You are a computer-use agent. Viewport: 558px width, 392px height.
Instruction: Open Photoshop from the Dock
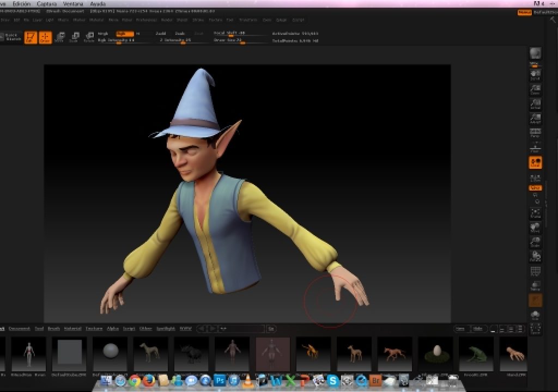(x=220, y=381)
